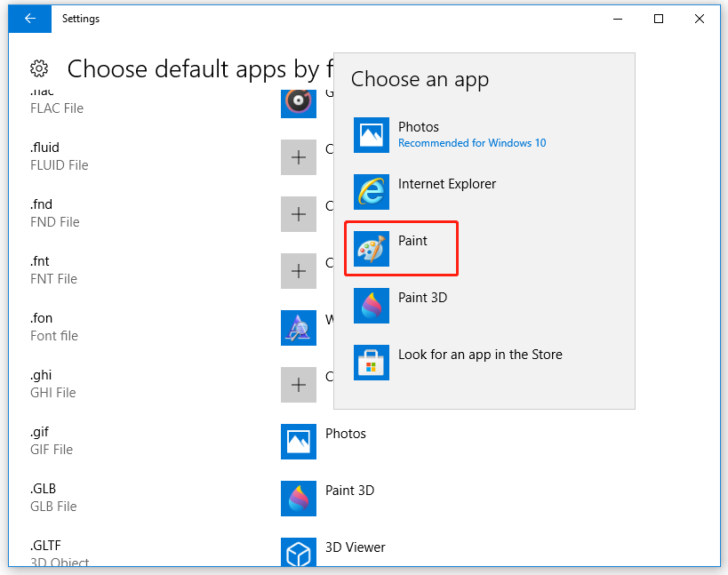Click GHI File description text
This screenshot has width=728, height=575.
[x=53, y=393]
